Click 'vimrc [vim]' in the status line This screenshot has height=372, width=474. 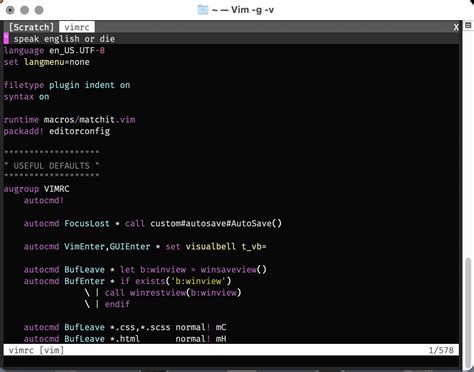(x=36, y=350)
